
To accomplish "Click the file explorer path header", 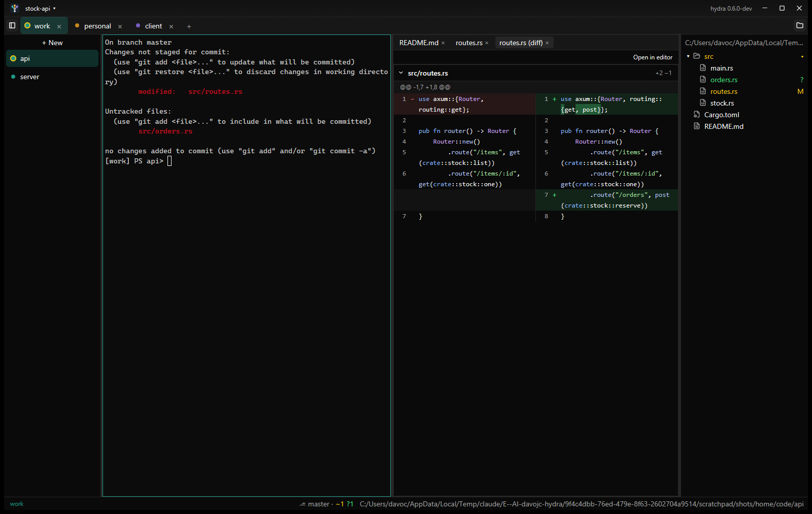I will click(744, 43).
